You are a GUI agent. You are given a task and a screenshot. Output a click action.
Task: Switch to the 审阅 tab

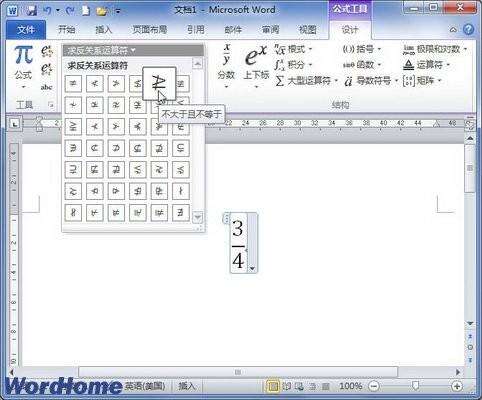[270, 30]
